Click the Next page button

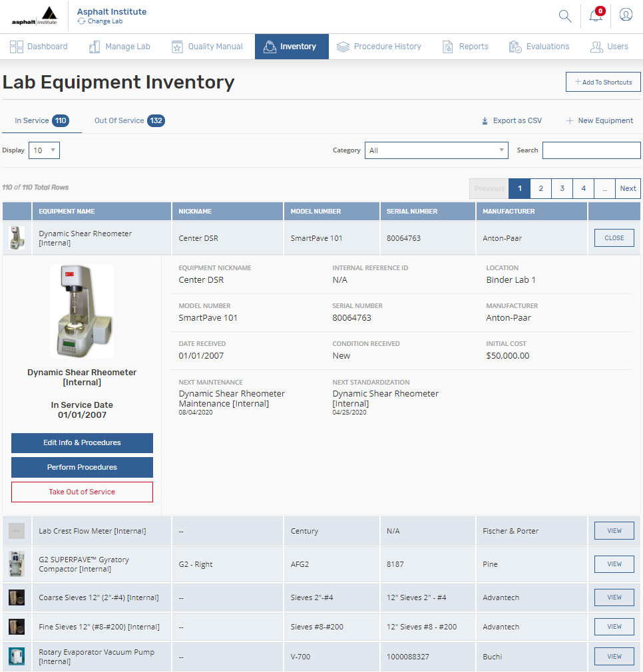coord(628,188)
